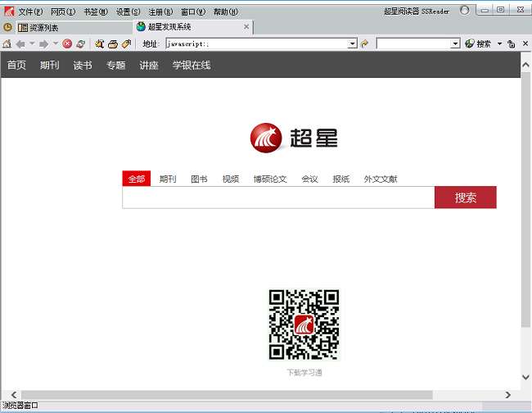Click the Refresh page icon
The width and height of the screenshot is (532, 413).
[x=80, y=43]
